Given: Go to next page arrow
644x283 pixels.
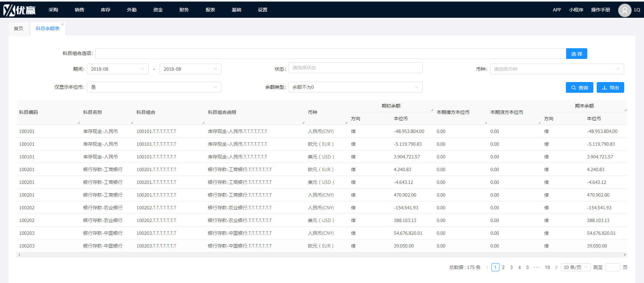Looking at the screenshot, I should (556, 267).
